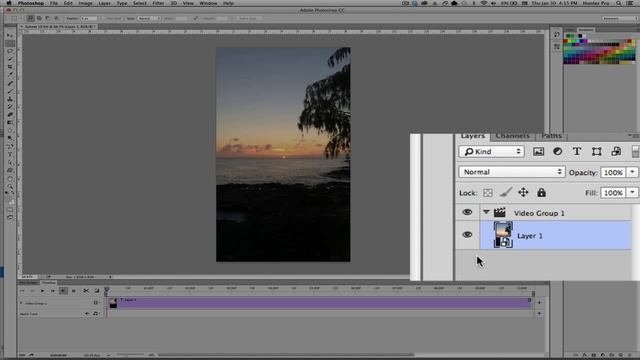This screenshot has width=640, height=360.
Task: Toggle lock transparent pixels
Action: coord(488,193)
